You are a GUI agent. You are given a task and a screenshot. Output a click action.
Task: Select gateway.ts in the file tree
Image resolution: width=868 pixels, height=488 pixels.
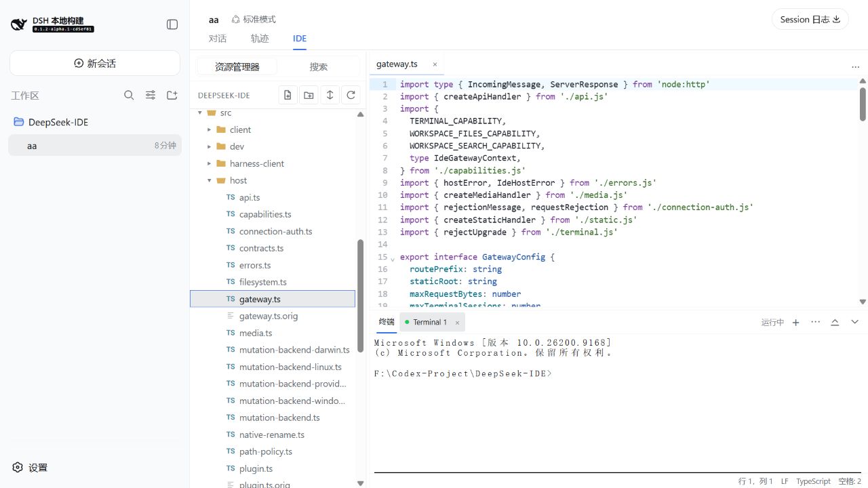273,299
